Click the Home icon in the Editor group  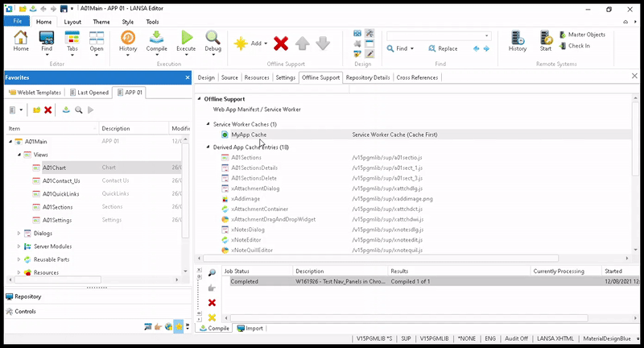[x=21, y=39]
